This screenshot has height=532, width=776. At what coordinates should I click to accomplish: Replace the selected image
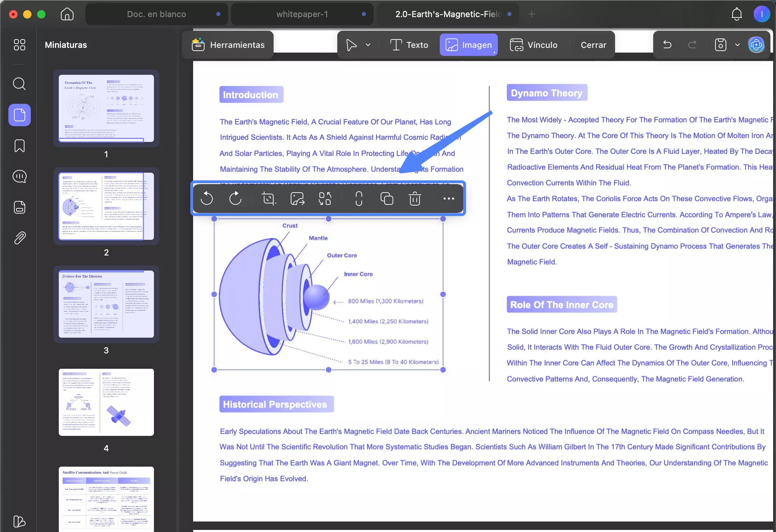coord(325,199)
